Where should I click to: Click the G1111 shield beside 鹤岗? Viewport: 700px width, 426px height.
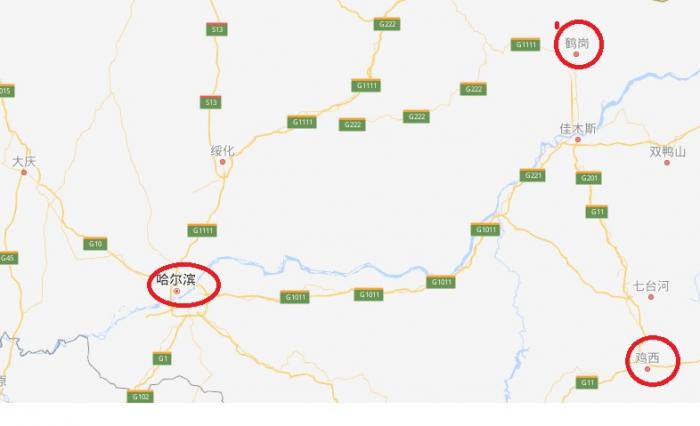(x=525, y=44)
